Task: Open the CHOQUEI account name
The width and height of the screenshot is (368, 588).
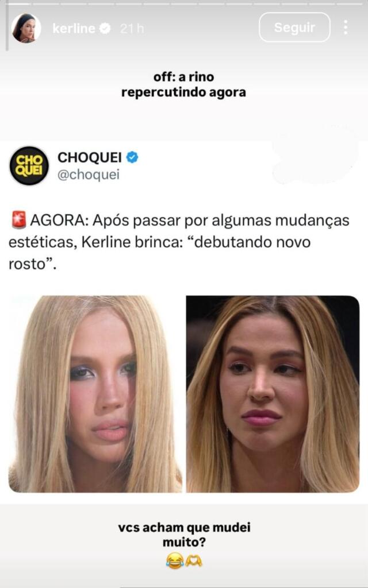Action: click(x=89, y=157)
